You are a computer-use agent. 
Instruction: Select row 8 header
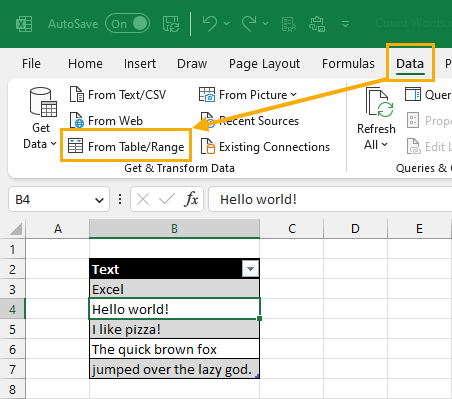click(x=13, y=389)
